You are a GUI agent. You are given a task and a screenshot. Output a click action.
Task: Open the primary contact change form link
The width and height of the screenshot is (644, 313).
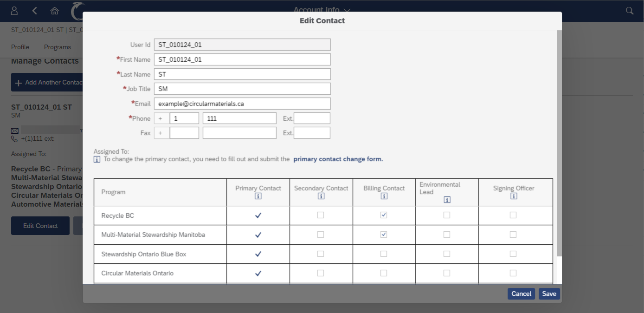[338, 159]
